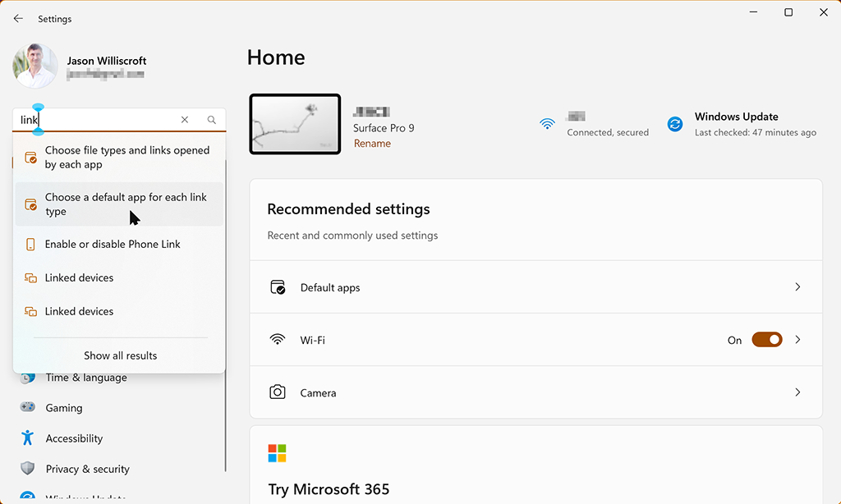Click the back arrow in Settings
Image resolution: width=841 pixels, height=504 pixels.
click(18, 19)
